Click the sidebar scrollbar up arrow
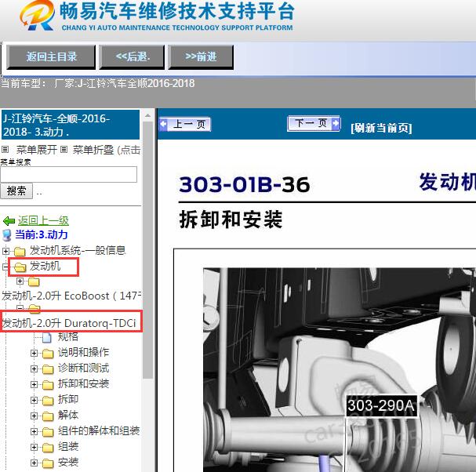Image resolution: width=476 pixels, height=472 pixels. (148, 115)
